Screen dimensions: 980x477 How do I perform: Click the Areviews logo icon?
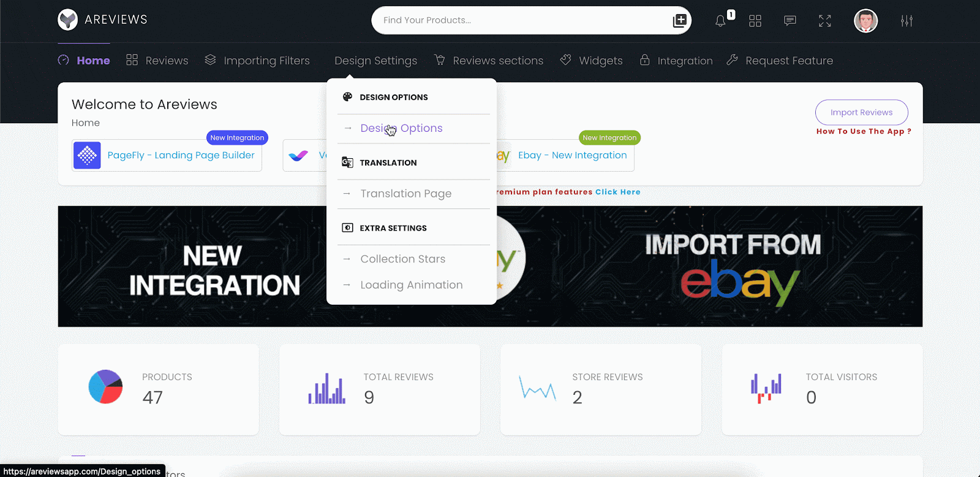67,20
